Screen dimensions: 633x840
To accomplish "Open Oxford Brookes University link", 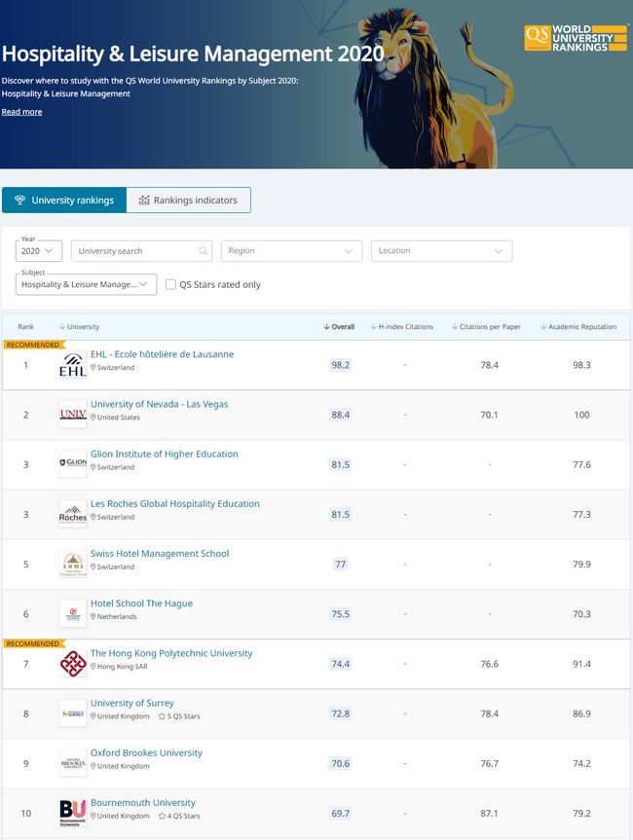I will pos(146,752).
